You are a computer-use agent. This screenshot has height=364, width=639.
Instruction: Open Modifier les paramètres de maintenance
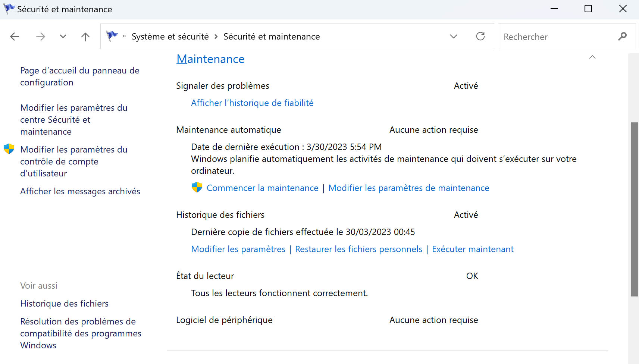(x=409, y=188)
